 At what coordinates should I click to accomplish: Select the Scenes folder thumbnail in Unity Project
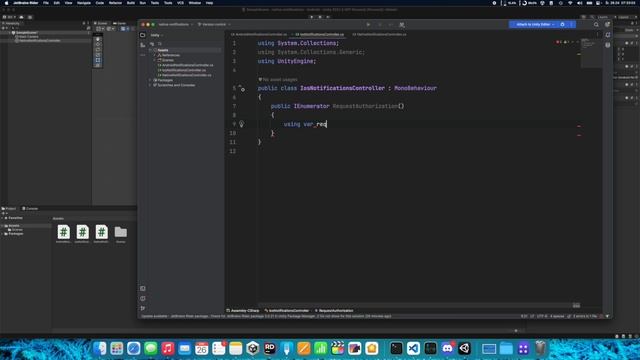click(120, 234)
